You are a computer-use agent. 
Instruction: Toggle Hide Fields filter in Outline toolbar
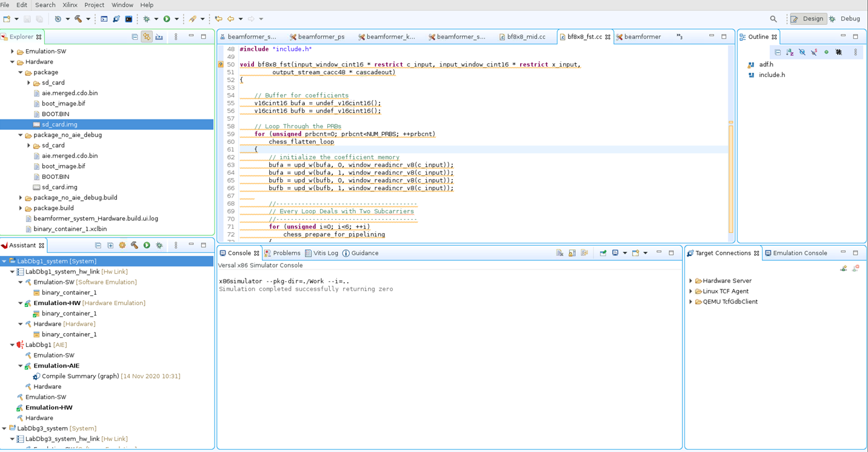click(x=802, y=52)
